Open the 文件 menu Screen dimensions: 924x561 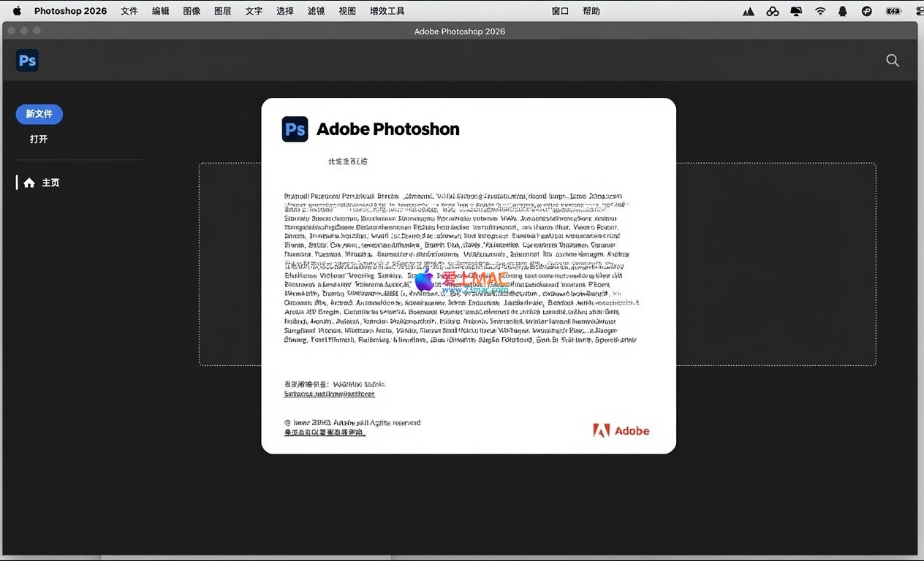point(129,11)
